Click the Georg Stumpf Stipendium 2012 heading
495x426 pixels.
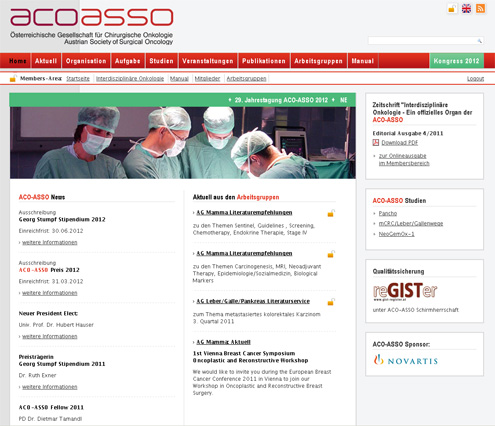62,220
